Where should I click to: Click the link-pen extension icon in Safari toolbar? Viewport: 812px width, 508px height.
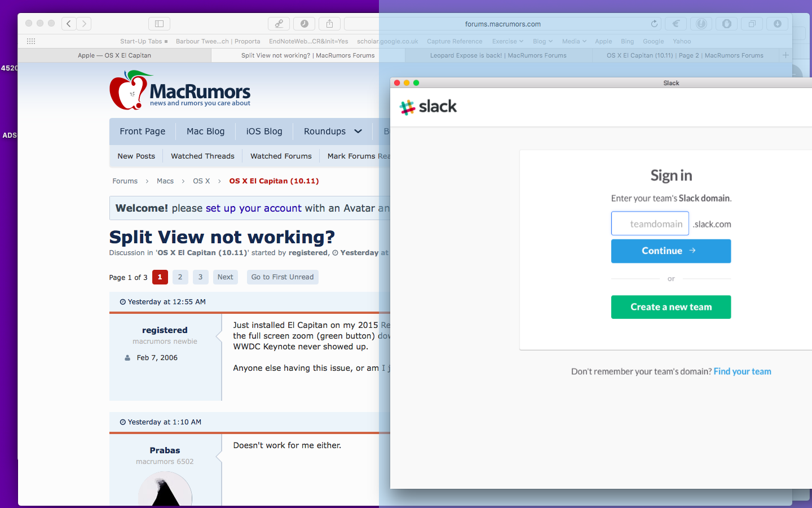pyautogui.click(x=279, y=24)
